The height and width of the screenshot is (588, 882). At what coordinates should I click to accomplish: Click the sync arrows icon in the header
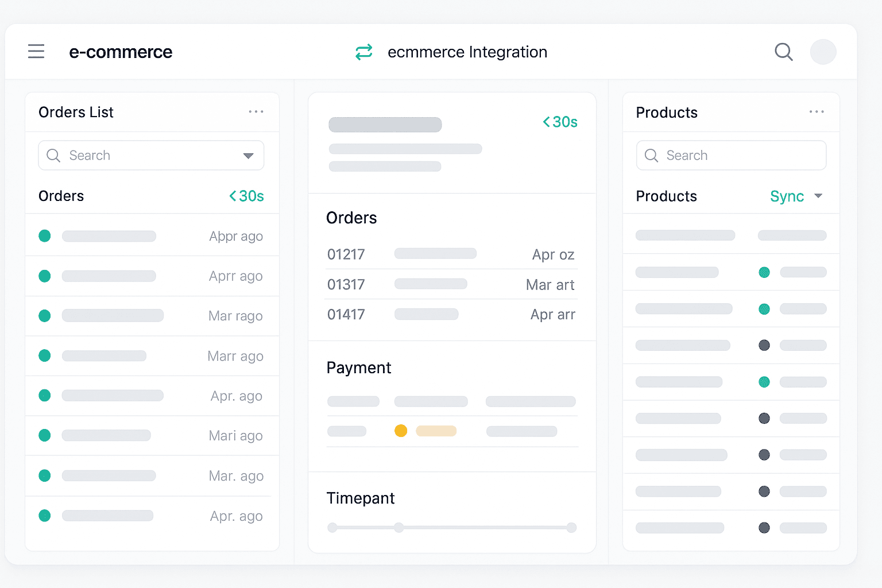click(363, 52)
